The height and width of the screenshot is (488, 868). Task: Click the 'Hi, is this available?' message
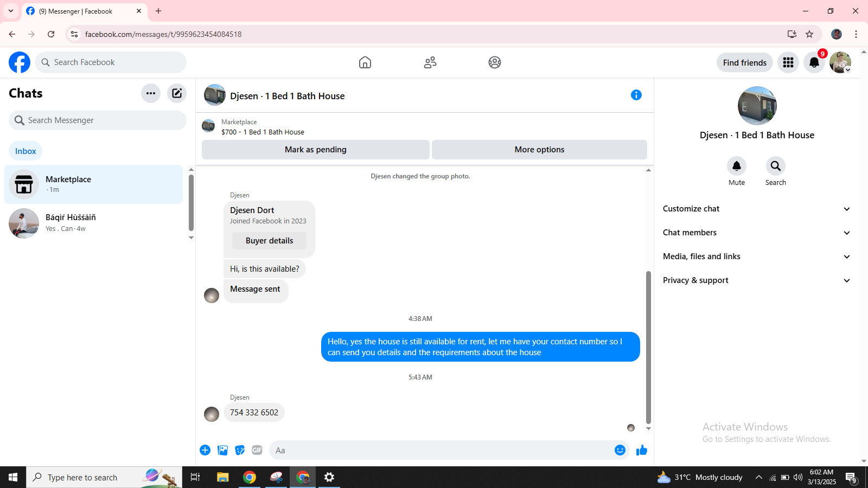pos(265,269)
